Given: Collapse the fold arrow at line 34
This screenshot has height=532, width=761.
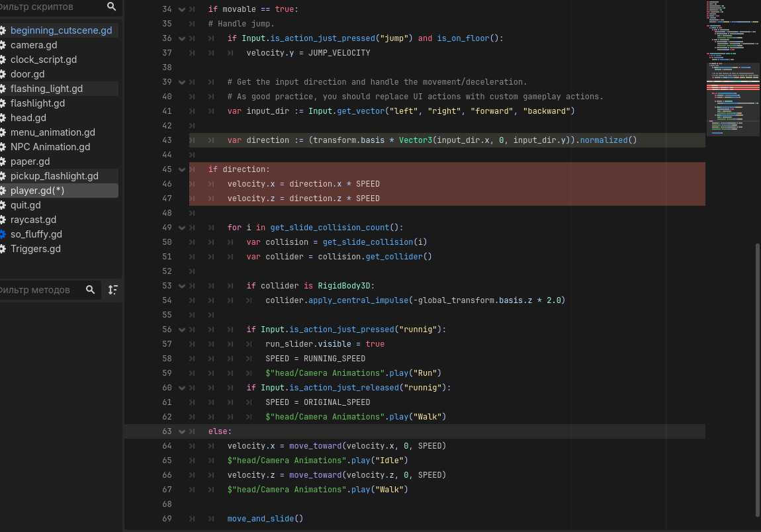Looking at the screenshot, I should click(x=182, y=9).
